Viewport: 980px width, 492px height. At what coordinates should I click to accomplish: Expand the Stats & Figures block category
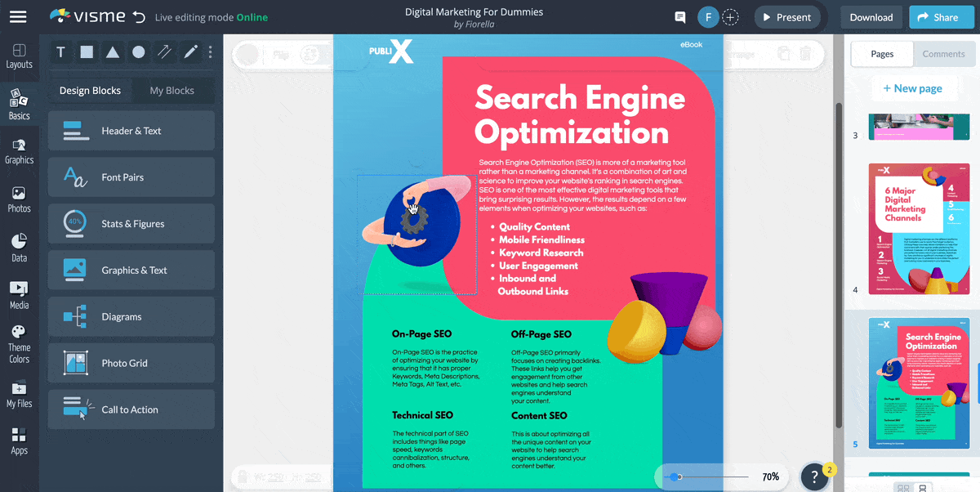131,224
